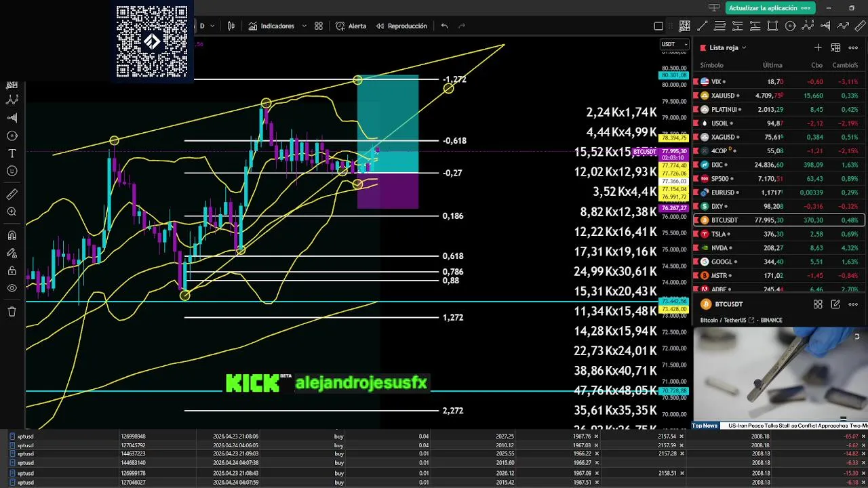Image resolution: width=868 pixels, height=488 pixels.
Task: Open the monitor layout icon in title bar
Action: point(713,7)
